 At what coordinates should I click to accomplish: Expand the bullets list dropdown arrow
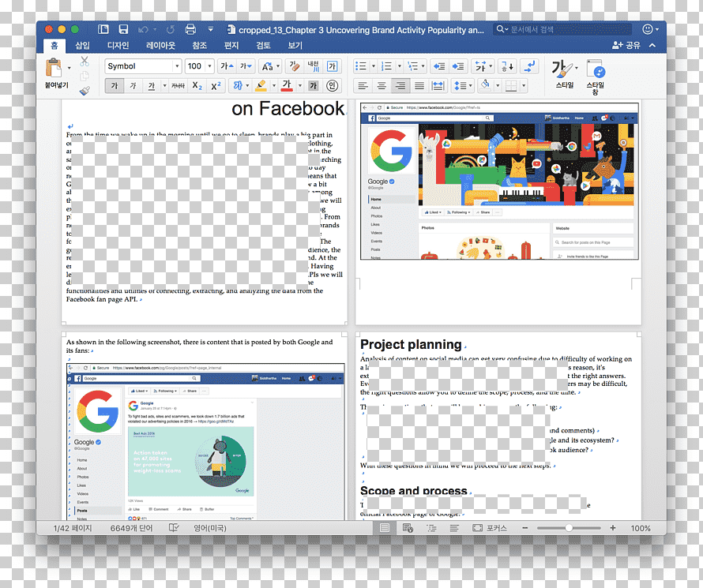pyautogui.click(x=373, y=66)
